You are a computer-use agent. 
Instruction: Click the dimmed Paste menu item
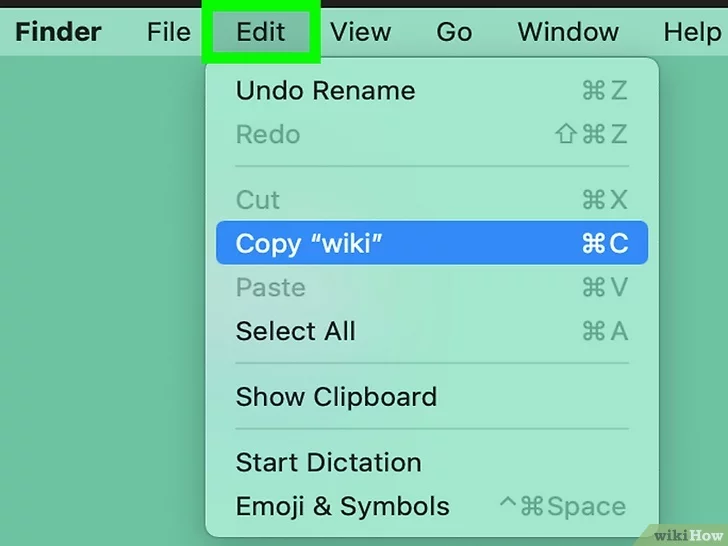click(x=270, y=288)
